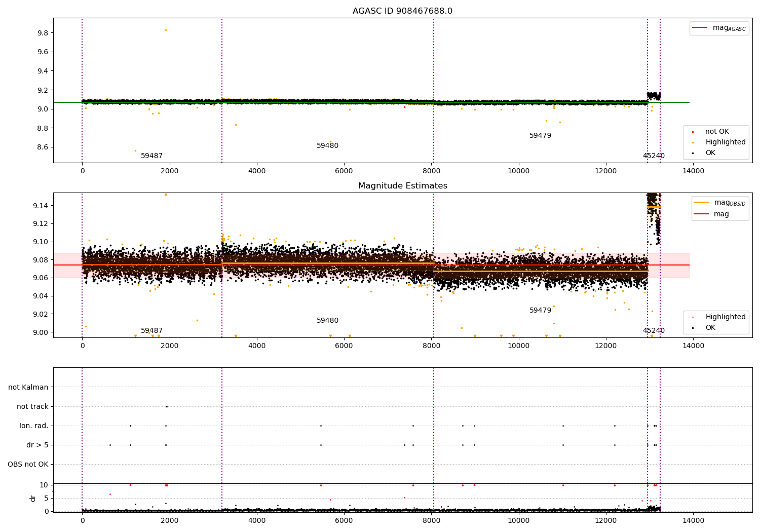Click the rotated 'dr' y-axis label

point(33,498)
